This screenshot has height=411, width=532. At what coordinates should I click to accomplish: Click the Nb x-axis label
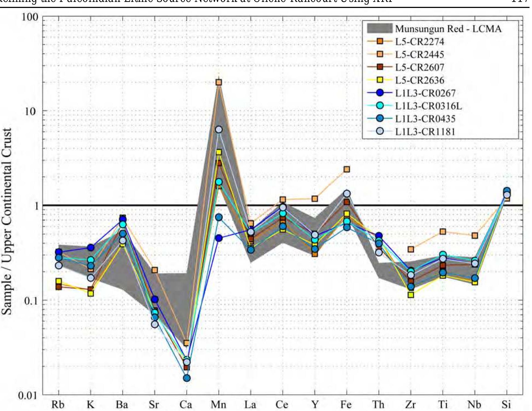pyautogui.click(x=474, y=405)
